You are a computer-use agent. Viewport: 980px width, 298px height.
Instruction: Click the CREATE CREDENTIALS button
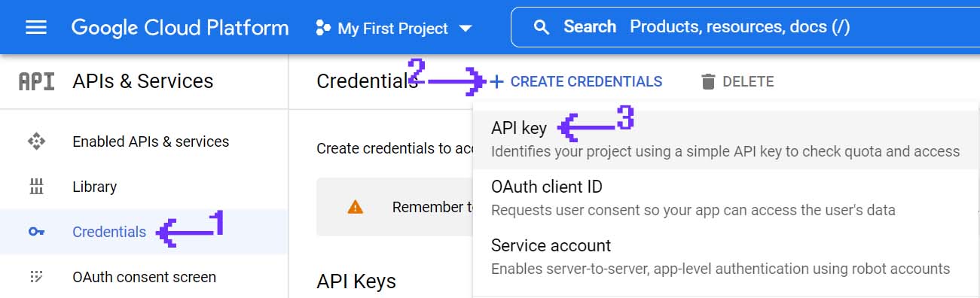click(576, 81)
